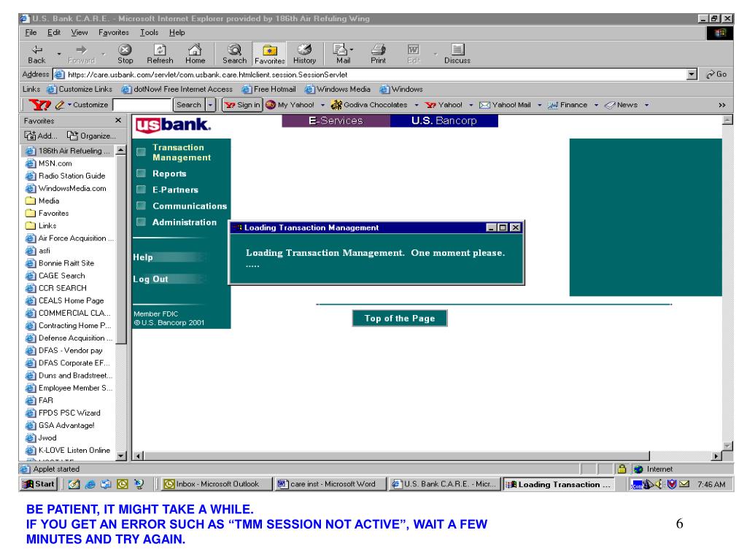The image size is (747, 560).
Task: Open the History toolbar button
Action: 304,54
